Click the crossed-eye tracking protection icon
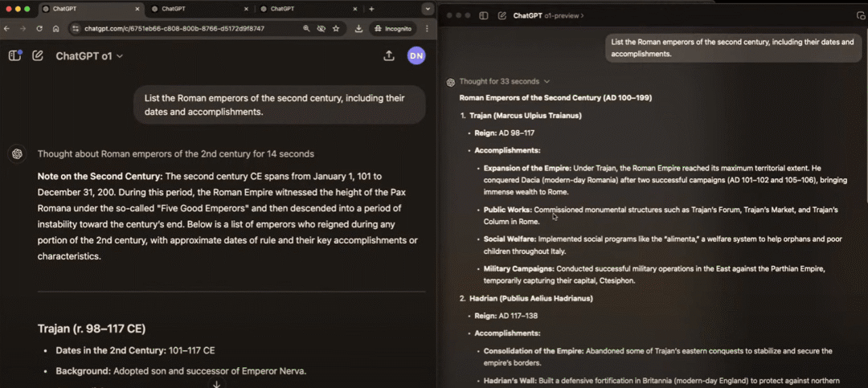 [321, 28]
